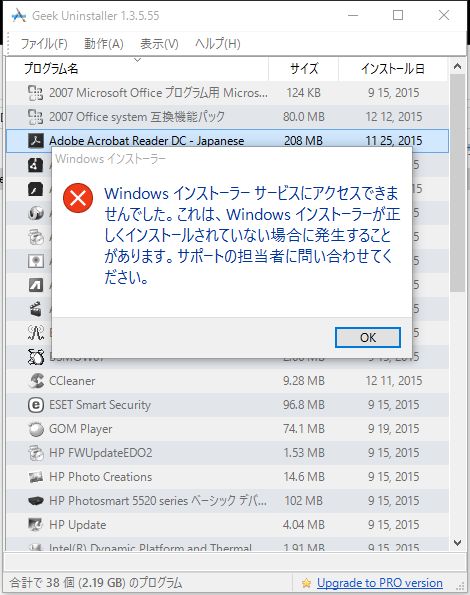Select the GOM Player program name
Viewport: 470px width, 595px height.
coord(80,429)
